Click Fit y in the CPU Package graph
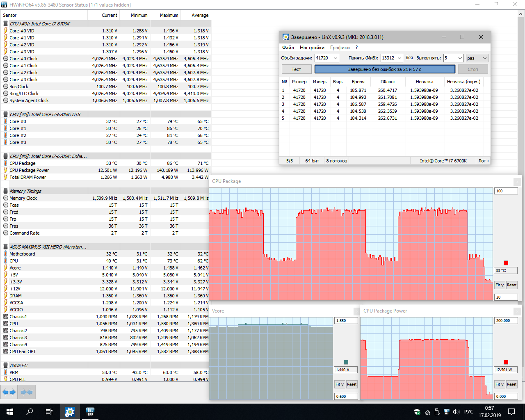This screenshot has width=525, height=420. [x=500, y=285]
